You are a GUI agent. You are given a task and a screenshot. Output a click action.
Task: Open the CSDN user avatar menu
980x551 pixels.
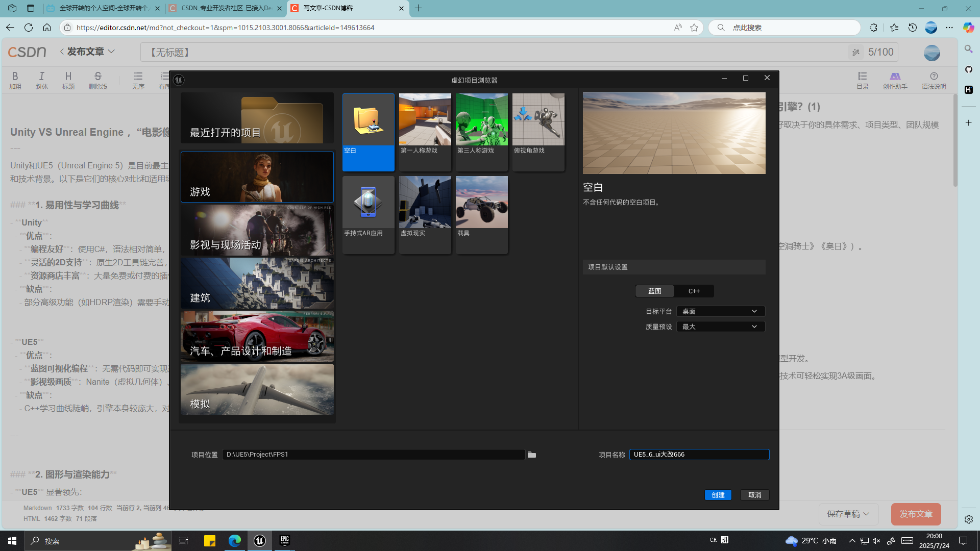932,53
